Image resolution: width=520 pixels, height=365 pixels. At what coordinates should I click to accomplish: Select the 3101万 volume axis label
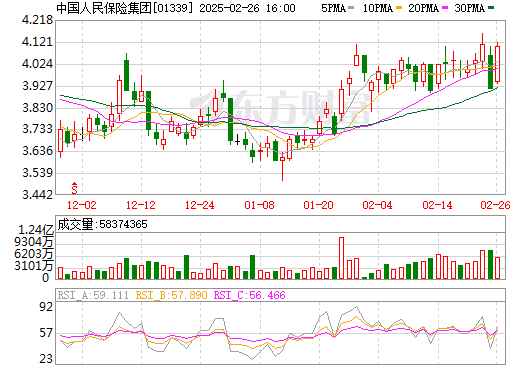click(x=34, y=266)
